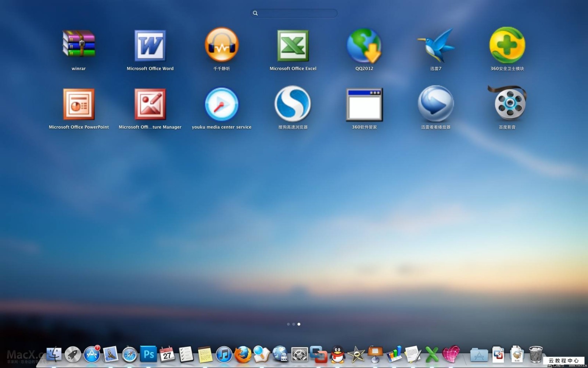Open the 搜狗高速浏览器 browser

293,105
